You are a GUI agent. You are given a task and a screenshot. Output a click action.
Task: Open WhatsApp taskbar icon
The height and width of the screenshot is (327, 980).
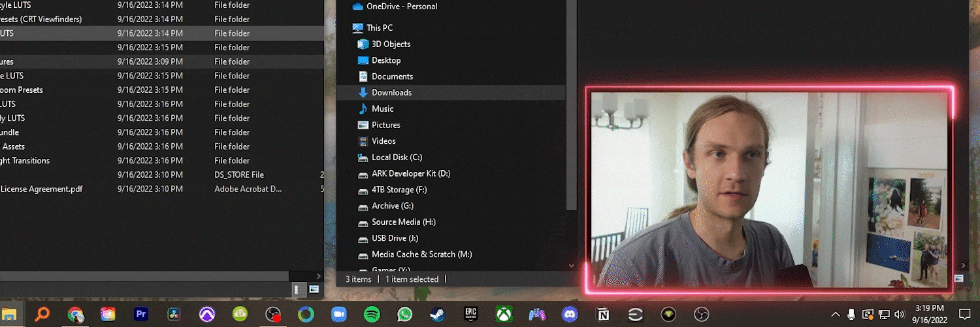click(404, 315)
